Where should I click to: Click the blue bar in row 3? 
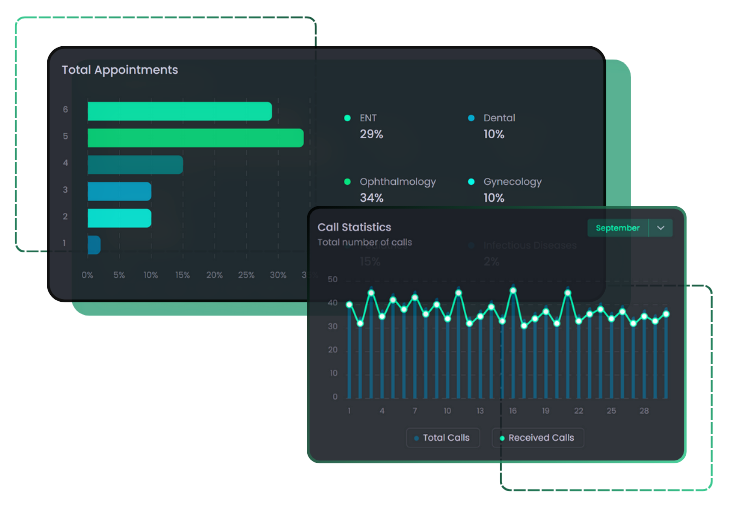(x=119, y=191)
